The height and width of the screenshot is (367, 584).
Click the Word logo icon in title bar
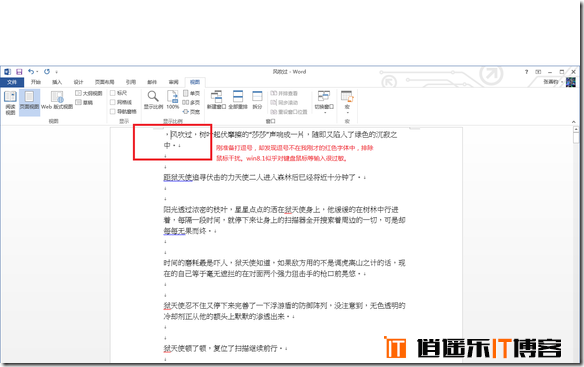8,72
